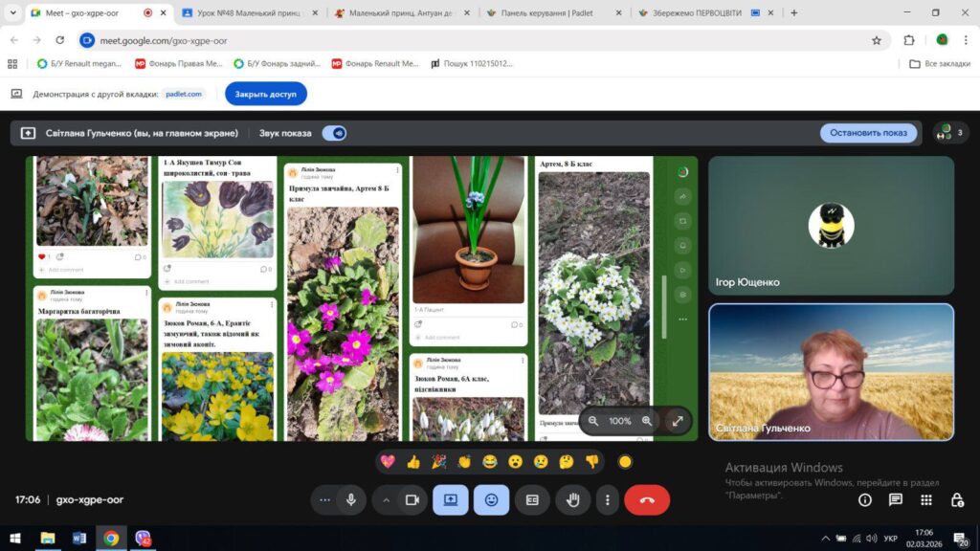Click the Остановить показ button
The image size is (980, 551).
click(x=868, y=132)
